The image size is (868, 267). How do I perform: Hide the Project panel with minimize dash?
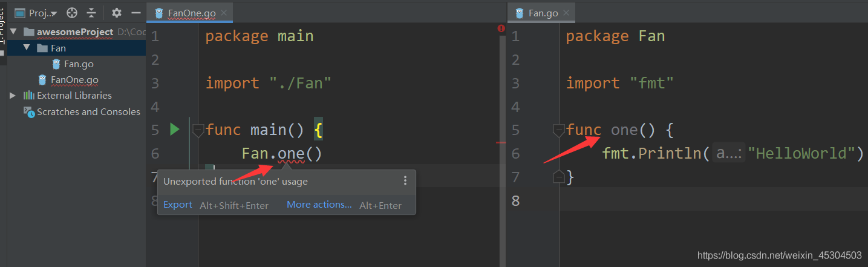[x=135, y=13]
